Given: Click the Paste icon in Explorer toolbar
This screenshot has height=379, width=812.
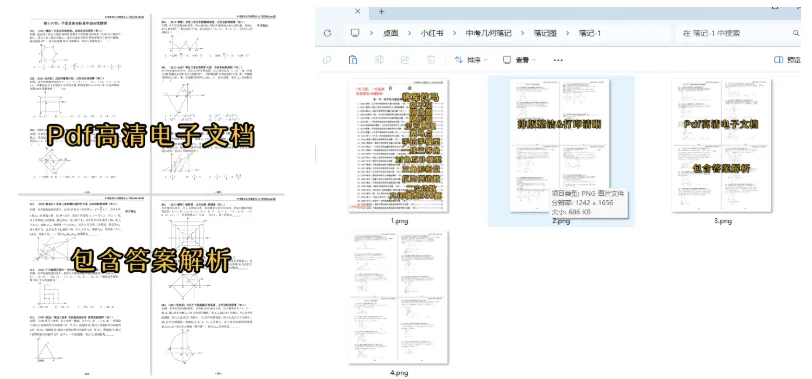Looking at the screenshot, I should (353, 60).
